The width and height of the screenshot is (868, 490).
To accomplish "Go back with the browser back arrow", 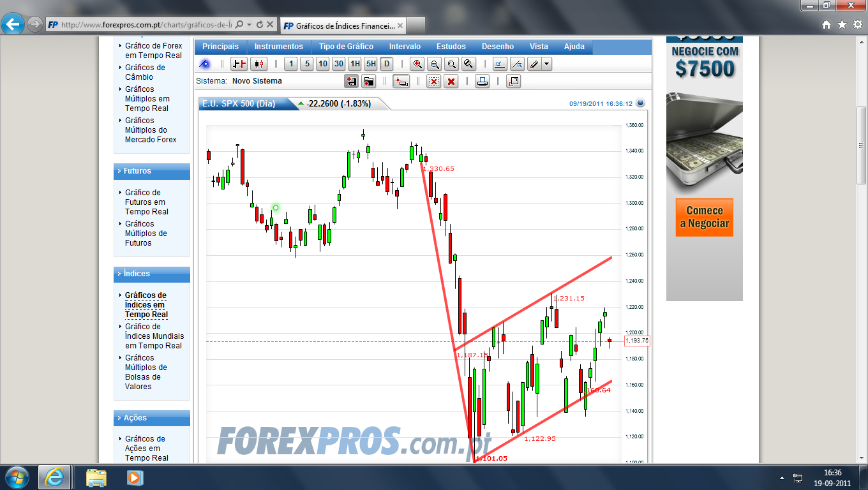I will click(13, 25).
